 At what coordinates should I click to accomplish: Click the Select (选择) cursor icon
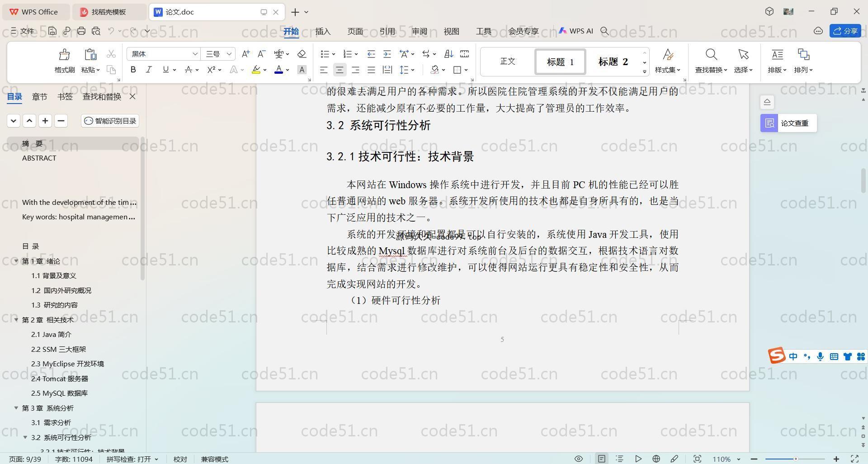(x=743, y=55)
